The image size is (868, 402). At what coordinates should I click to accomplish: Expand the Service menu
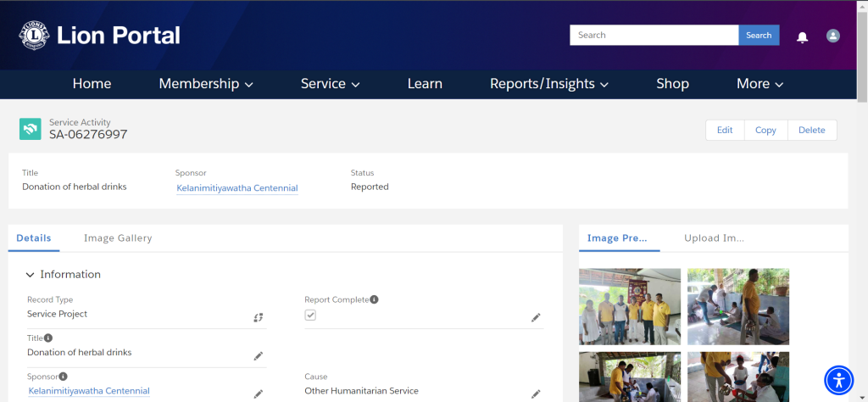coord(331,84)
